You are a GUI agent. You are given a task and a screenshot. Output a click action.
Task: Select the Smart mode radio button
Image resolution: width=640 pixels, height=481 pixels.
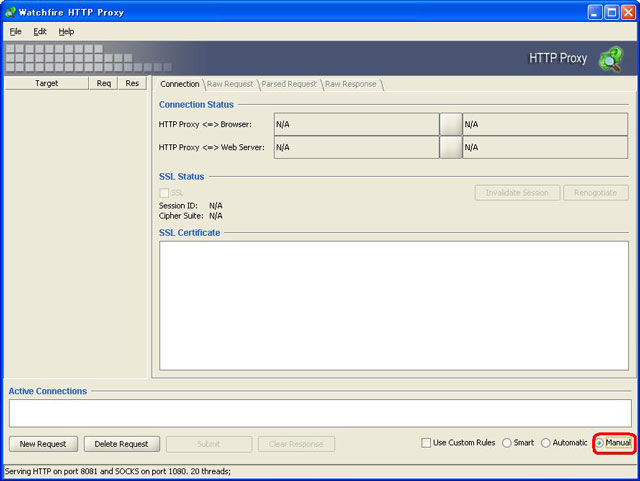click(x=508, y=443)
